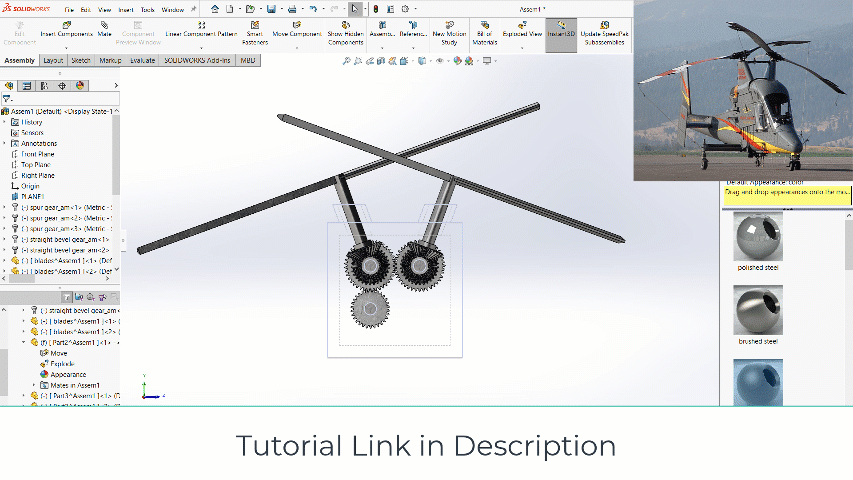Expand the Annotations tree node
Viewport: 853px width, 480px height.
tap(5, 143)
